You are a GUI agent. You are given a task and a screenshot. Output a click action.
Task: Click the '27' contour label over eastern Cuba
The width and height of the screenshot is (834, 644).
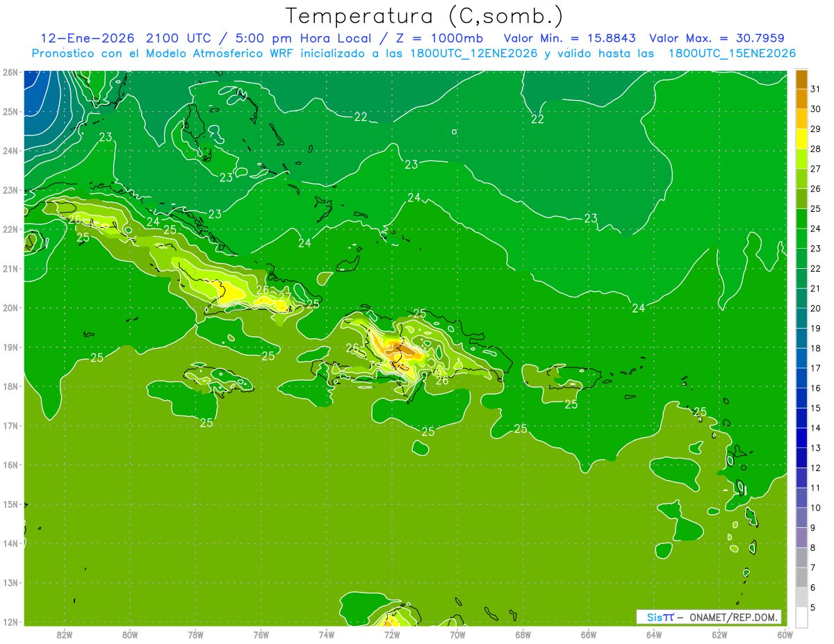point(285,297)
